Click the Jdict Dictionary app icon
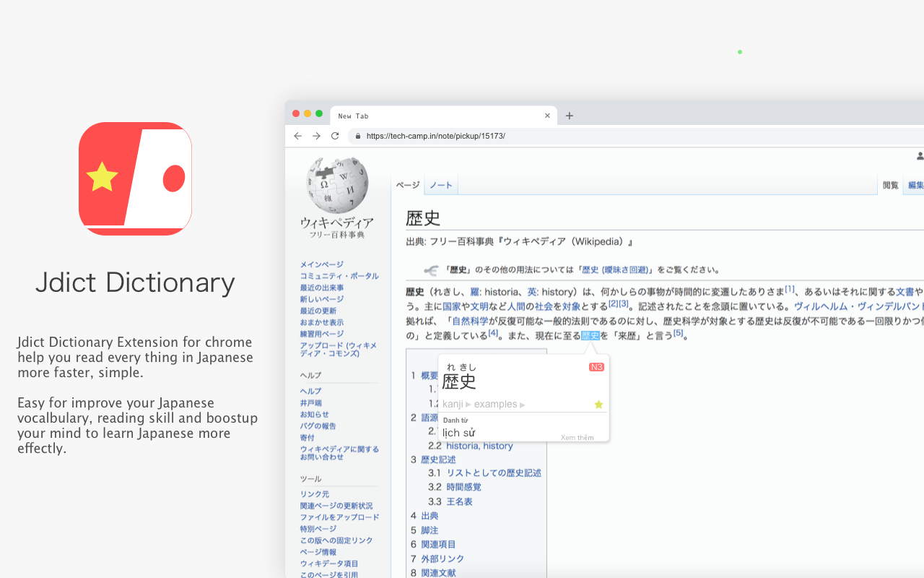924x578 pixels. click(x=135, y=178)
